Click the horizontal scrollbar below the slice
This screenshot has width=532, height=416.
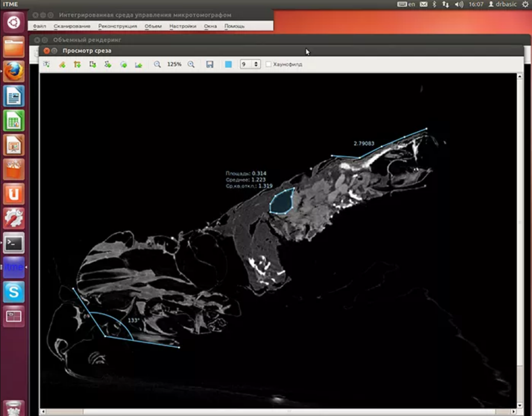[x=278, y=411]
